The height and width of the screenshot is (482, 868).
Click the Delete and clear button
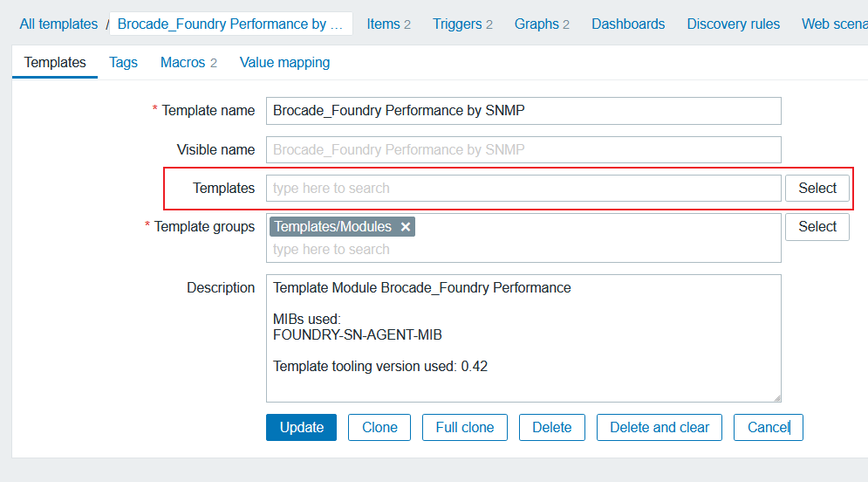pos(660,427)
